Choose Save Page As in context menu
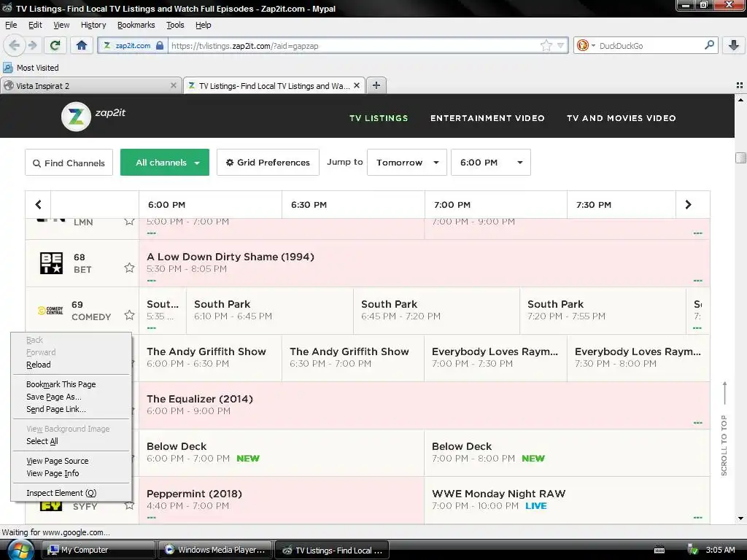The width and height of the screenshot is (747, 560). [71, 397]
